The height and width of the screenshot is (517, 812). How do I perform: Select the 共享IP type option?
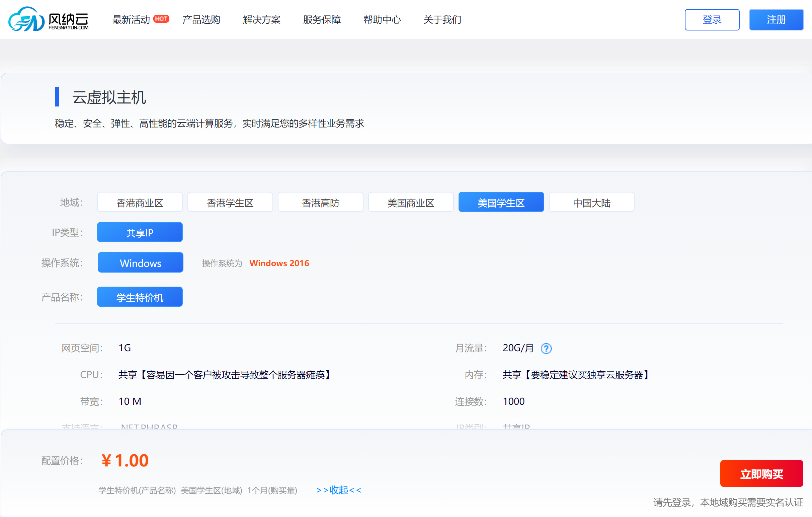coord(140,232)
